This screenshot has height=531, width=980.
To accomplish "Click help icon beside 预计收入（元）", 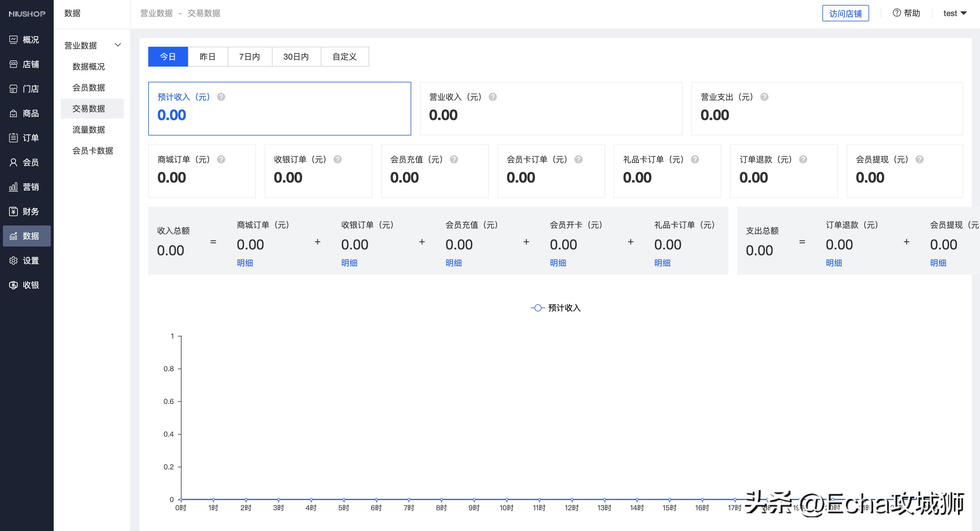I will [221, 97].
